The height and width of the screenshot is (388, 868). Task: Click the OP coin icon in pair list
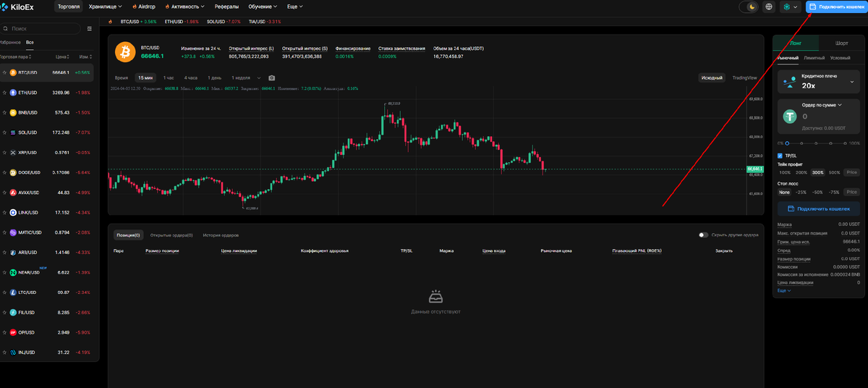coord(13,332)
